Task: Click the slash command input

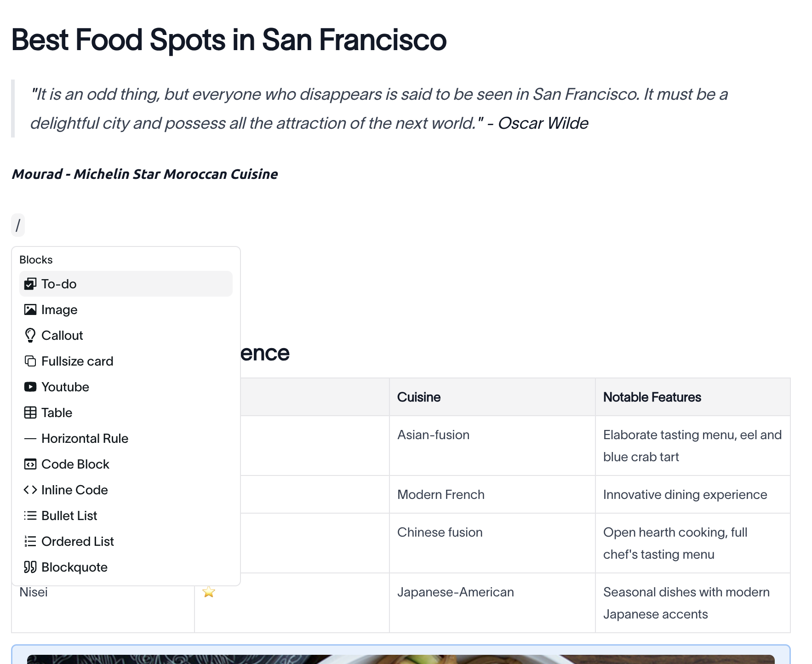Action: pyautogui.click(x=18, y=225)
